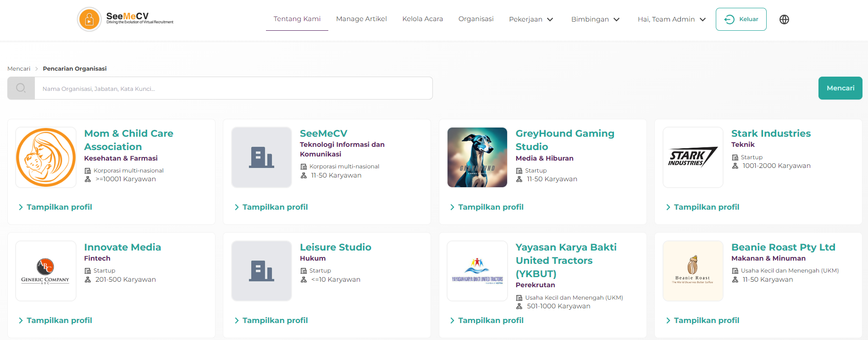868x340 pixels.
Task: Click the Hukum category text
Action: (x=313, y=258)
